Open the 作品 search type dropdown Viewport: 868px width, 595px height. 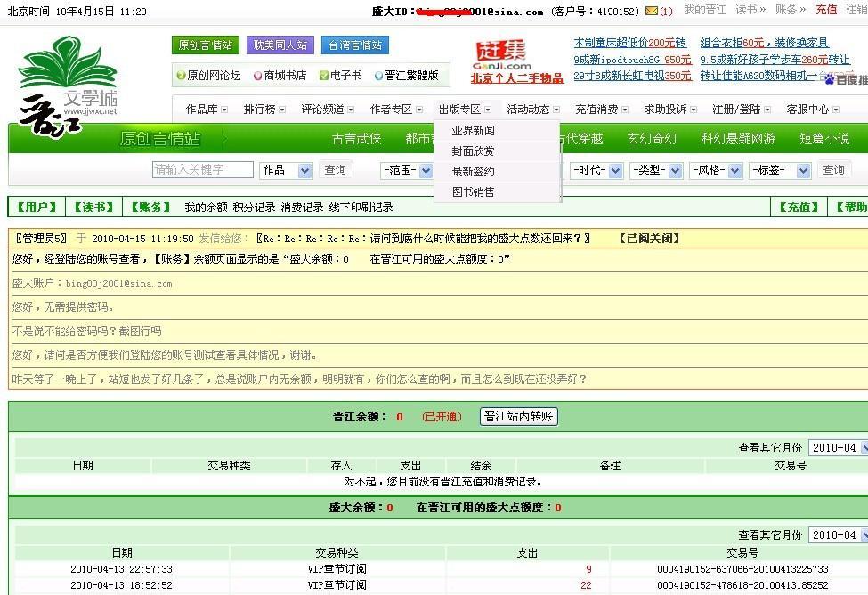tap(286, 170)
